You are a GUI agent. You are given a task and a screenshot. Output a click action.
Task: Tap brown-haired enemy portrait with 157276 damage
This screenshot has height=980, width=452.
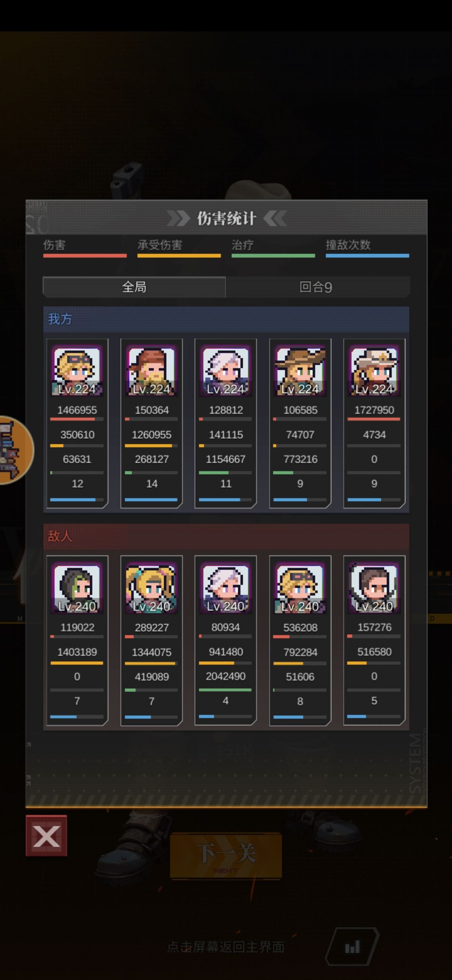pos(374,588)
